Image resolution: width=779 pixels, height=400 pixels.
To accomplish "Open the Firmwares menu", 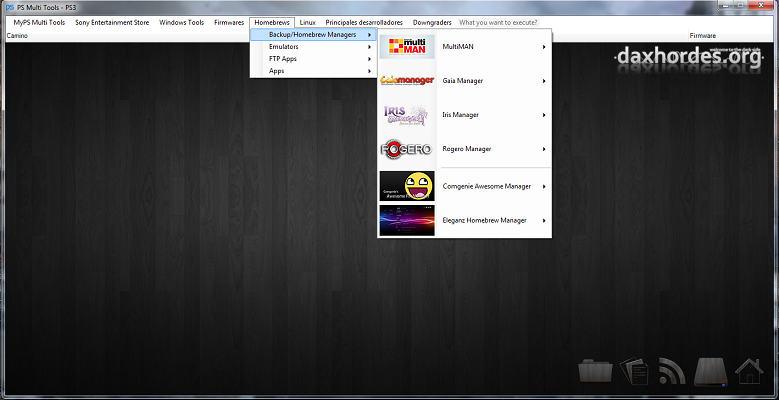I will pyautogui.click(x=229, y=22).
